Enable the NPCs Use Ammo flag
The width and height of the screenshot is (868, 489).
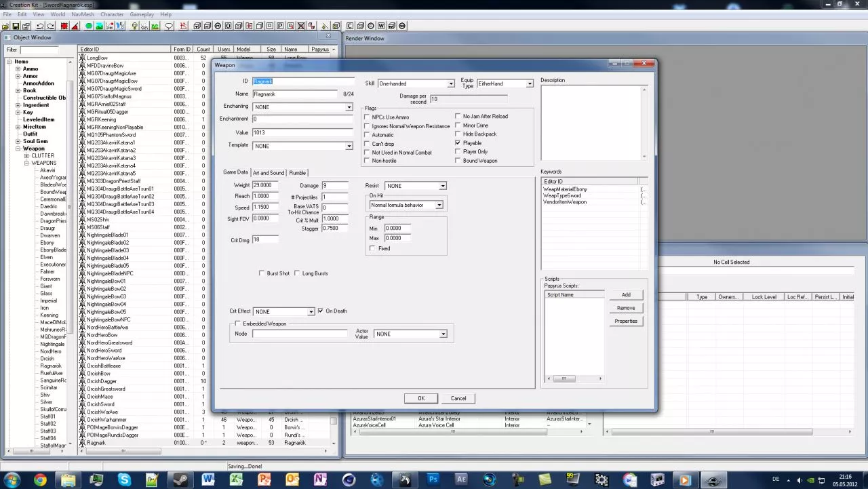click(x=367, y=117)
